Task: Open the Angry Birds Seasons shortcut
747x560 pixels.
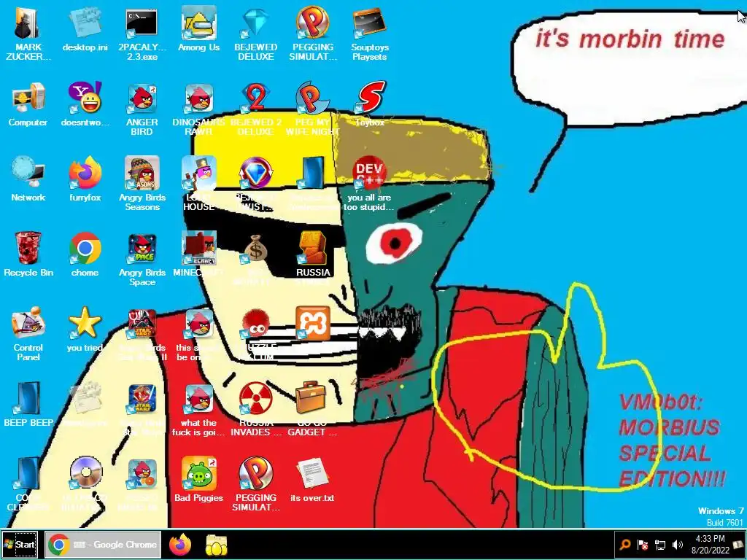Action: click(142, 174)
